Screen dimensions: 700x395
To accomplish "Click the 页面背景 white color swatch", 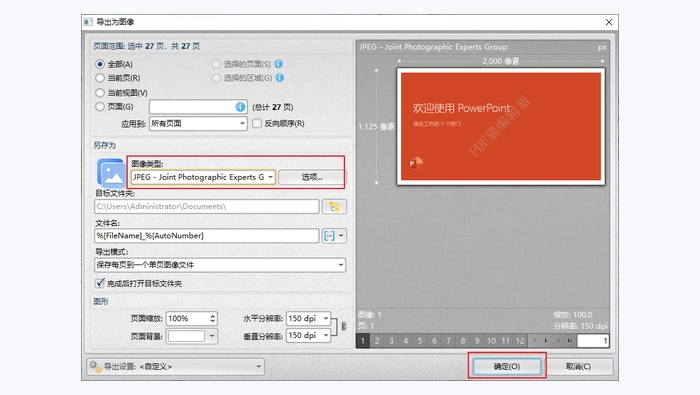I will point(187,336).
